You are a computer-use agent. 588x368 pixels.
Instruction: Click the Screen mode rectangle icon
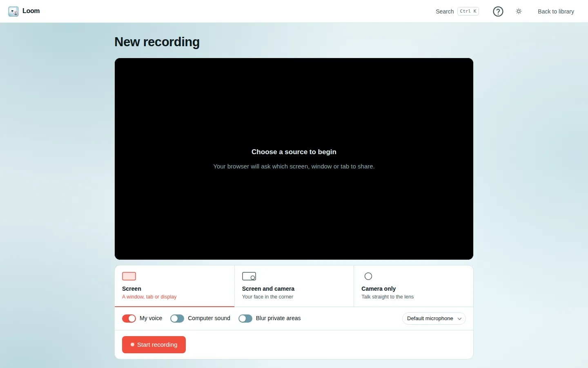(x=129, y=276)
